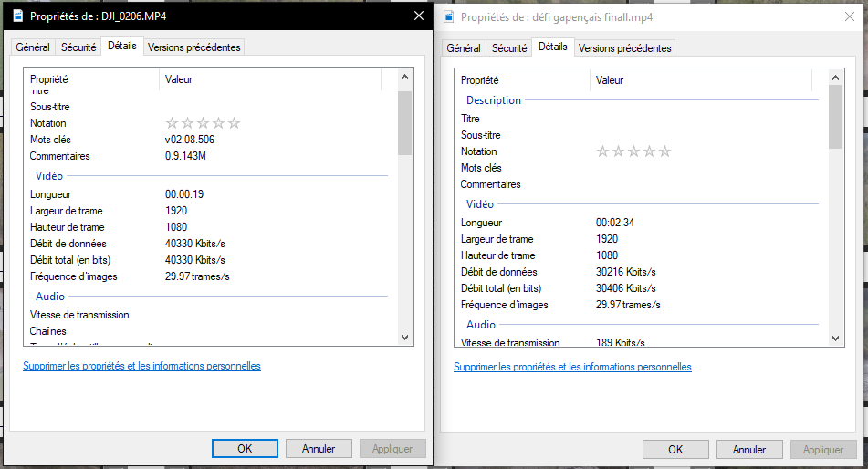
Task: Set first Notation star in DJI_0206.MP4 window
Action: pos(173,123)
